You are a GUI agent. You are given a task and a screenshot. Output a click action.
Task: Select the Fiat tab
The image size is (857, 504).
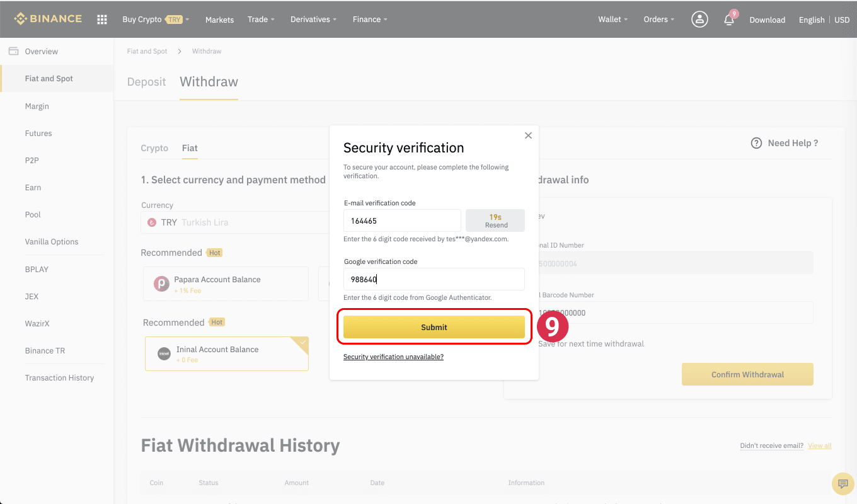190,148
